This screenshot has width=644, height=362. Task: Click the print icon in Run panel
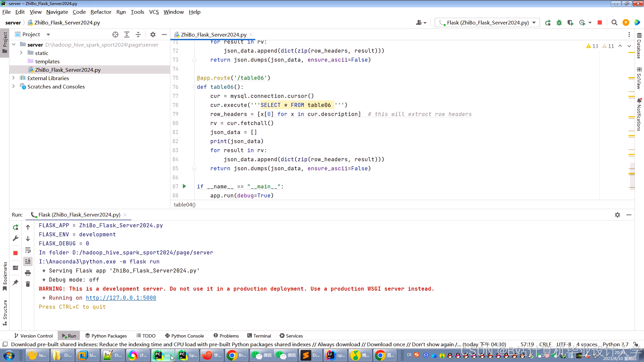28,273
